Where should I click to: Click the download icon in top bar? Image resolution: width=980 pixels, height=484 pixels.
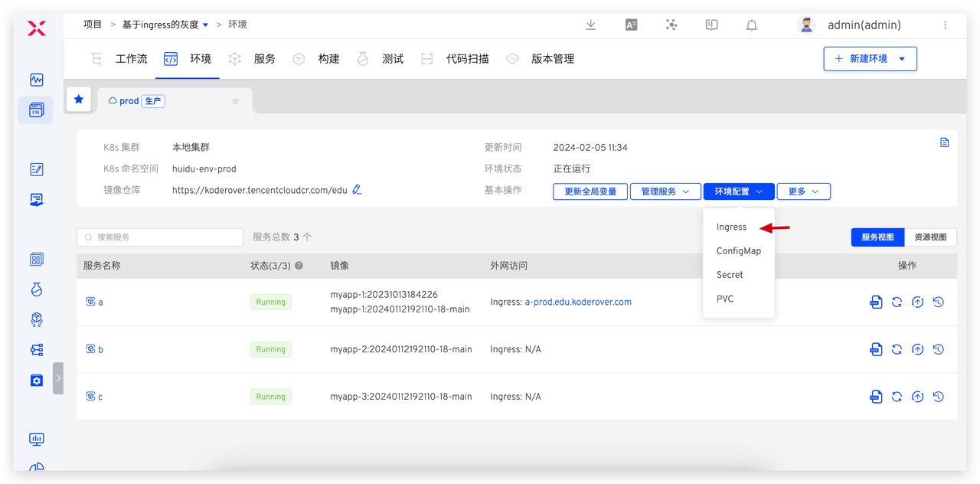point(590,25)
